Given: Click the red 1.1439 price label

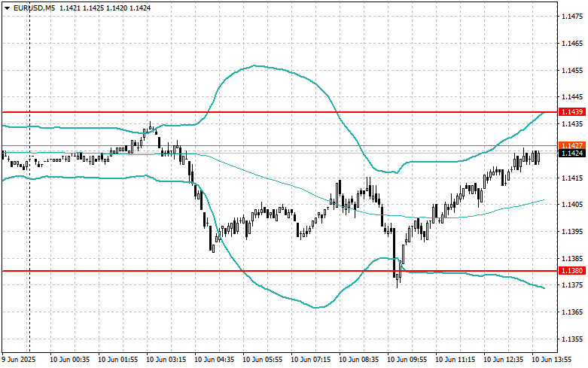Looking at the screenshot, I should [x=572, y=112].
